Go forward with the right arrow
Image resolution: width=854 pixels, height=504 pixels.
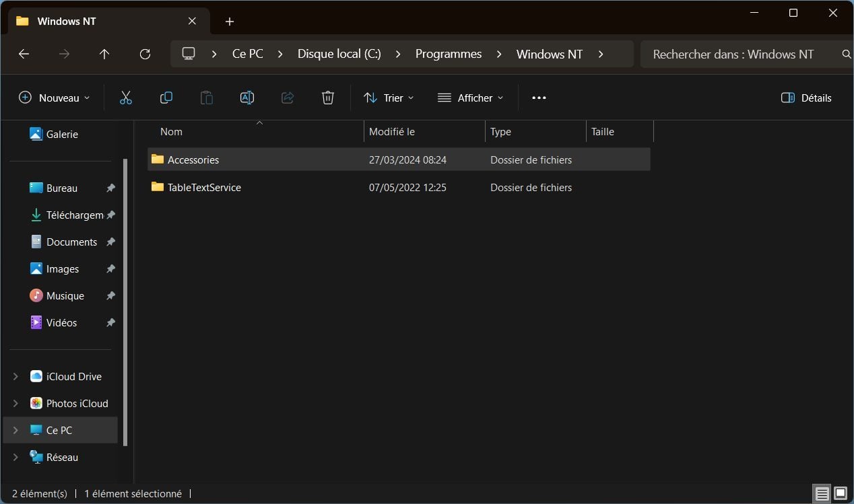[x=65, y=54]
